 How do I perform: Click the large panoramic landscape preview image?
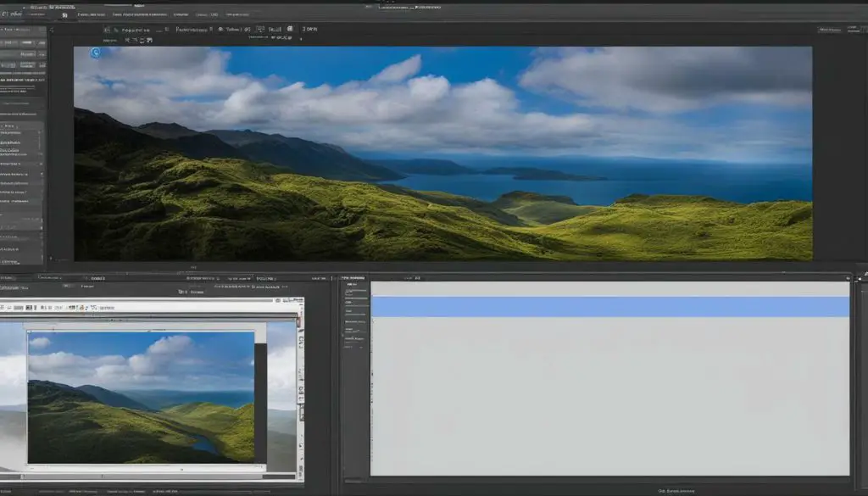click(442, 153)
